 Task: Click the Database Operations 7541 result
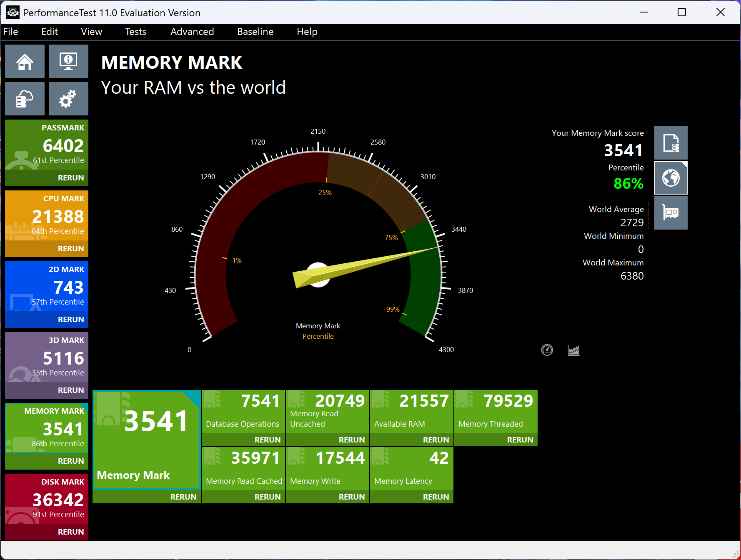coord(243,411)
